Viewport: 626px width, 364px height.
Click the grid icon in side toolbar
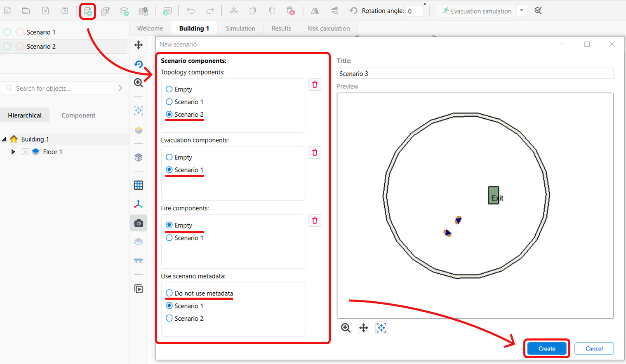(x=139, y=185)
